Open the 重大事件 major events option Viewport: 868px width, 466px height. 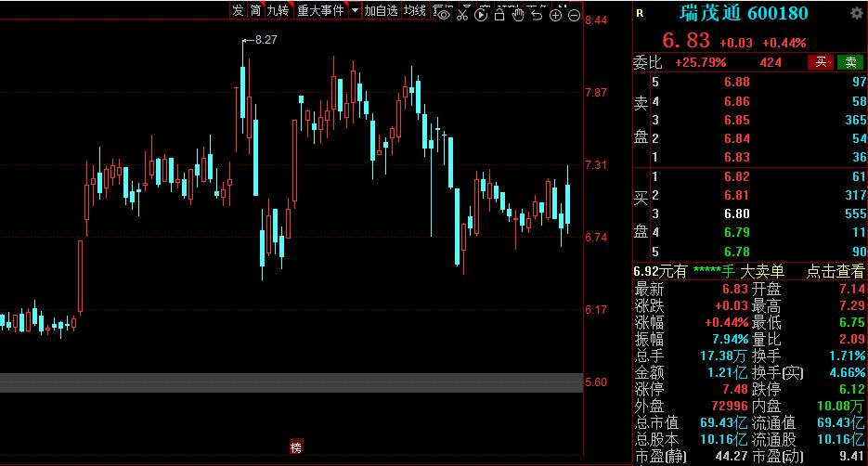[321, 10]
